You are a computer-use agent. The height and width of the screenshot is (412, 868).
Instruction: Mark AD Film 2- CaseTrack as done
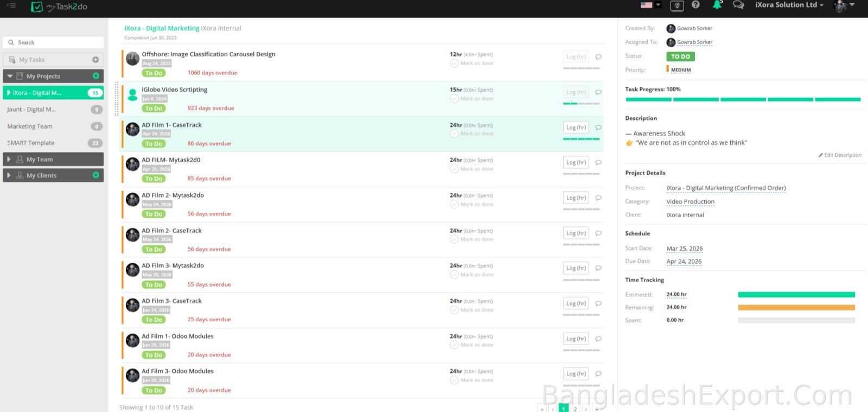pyautogui.click(x=471, y=239)
